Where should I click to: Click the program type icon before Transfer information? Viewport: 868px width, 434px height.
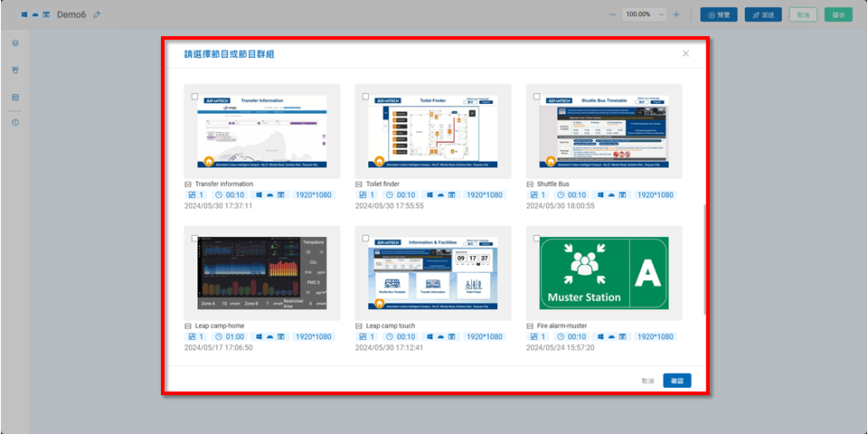(188, 184)
